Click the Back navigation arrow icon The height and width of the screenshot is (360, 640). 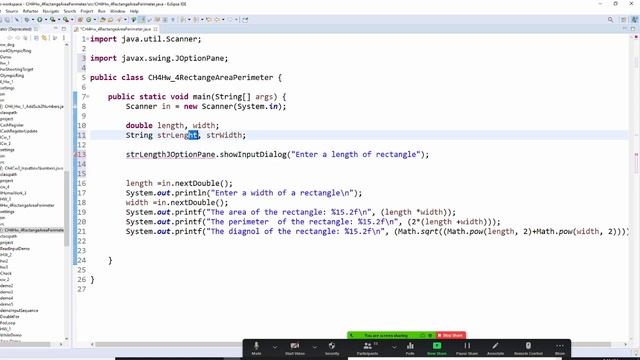point(218,20)
